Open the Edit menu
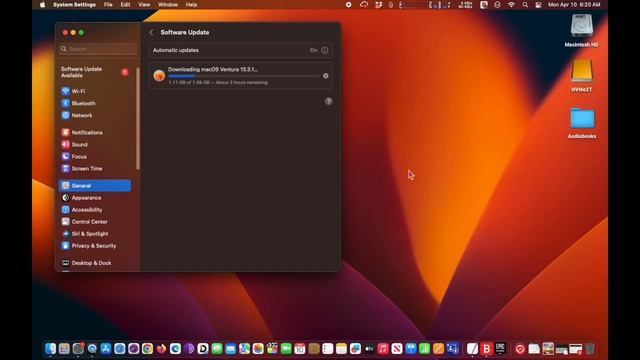640x360 pixels. [125, 5]
